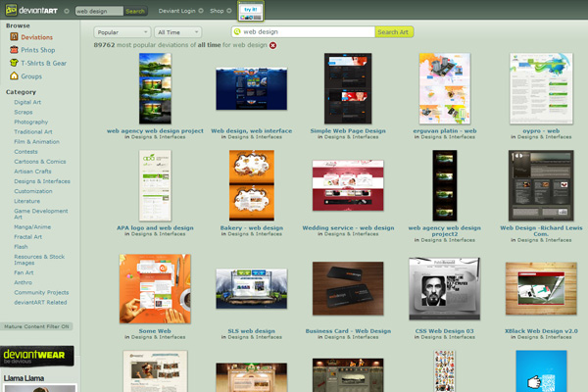
Task: Click the top bar Search button
Action: pyautogui.click(x=135, y=11)
